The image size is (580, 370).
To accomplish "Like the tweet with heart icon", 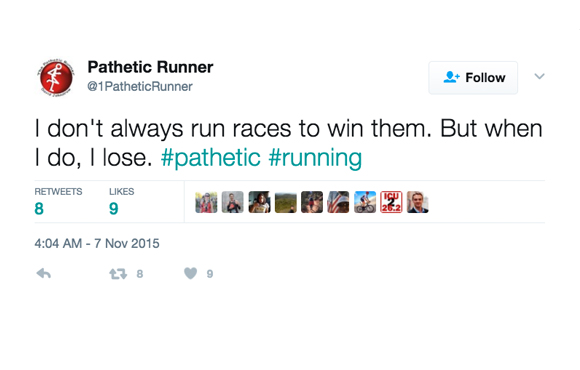I will pyautogui.click(x=190, y=273).
